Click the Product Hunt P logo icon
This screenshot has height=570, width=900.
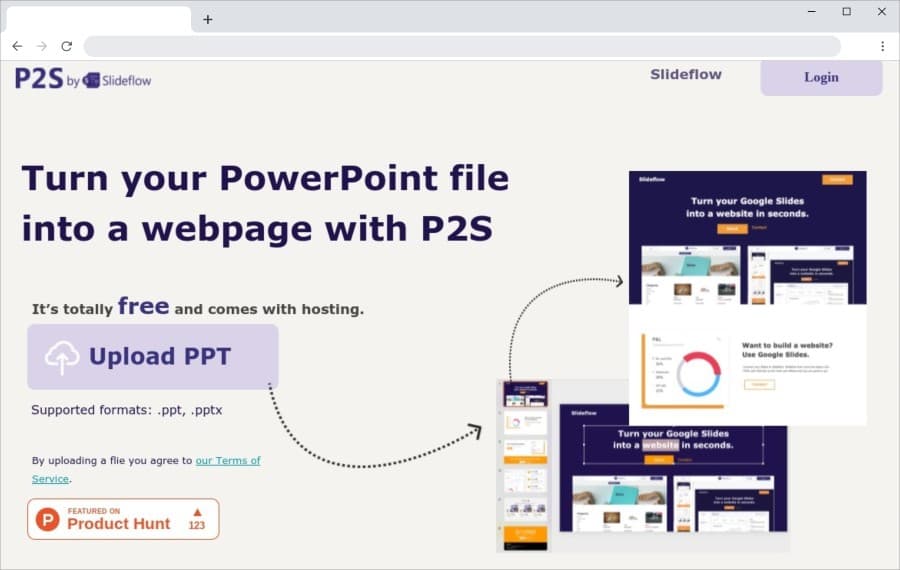pos(48,519)
